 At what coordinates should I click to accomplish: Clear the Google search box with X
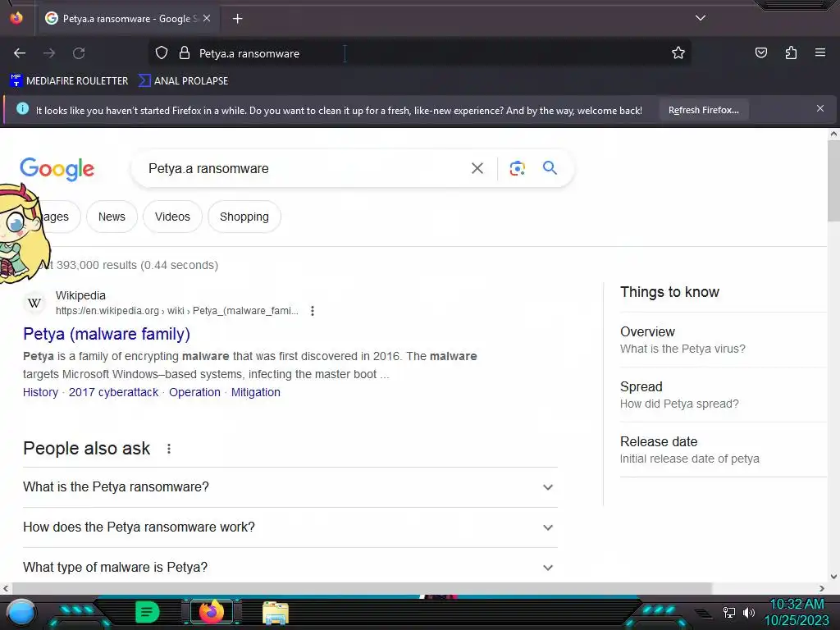point(477,168)
